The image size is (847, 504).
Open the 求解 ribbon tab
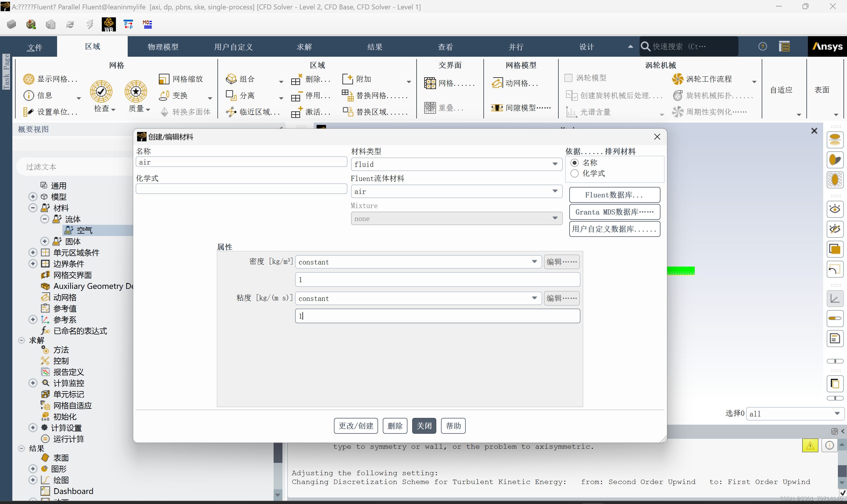tap(304, 47)
